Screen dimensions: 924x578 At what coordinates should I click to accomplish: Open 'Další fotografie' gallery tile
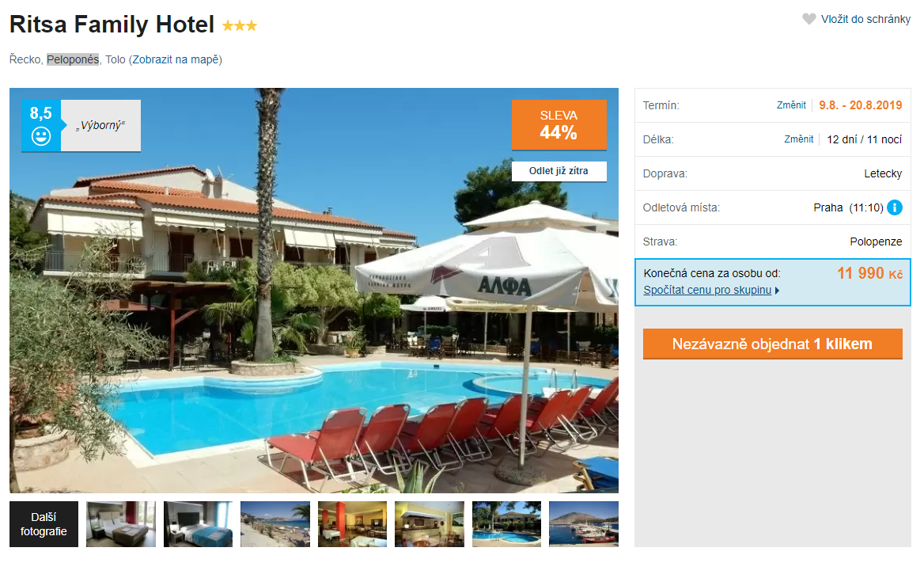44,523
